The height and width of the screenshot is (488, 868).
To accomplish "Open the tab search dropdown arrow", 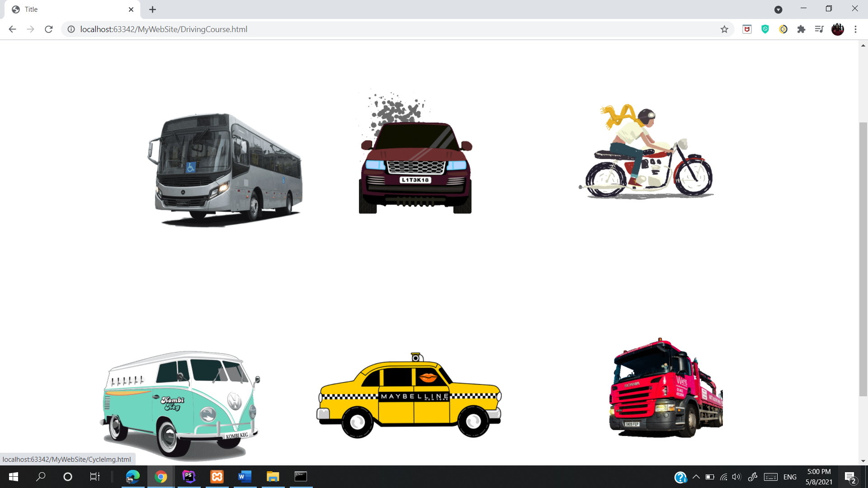I will tap(778, 9).
